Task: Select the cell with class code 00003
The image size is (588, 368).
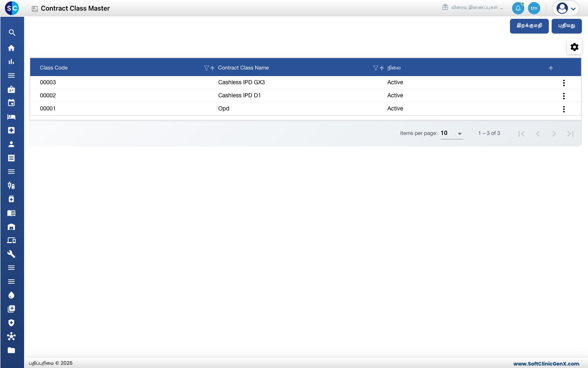Action: tap(124, 83)
